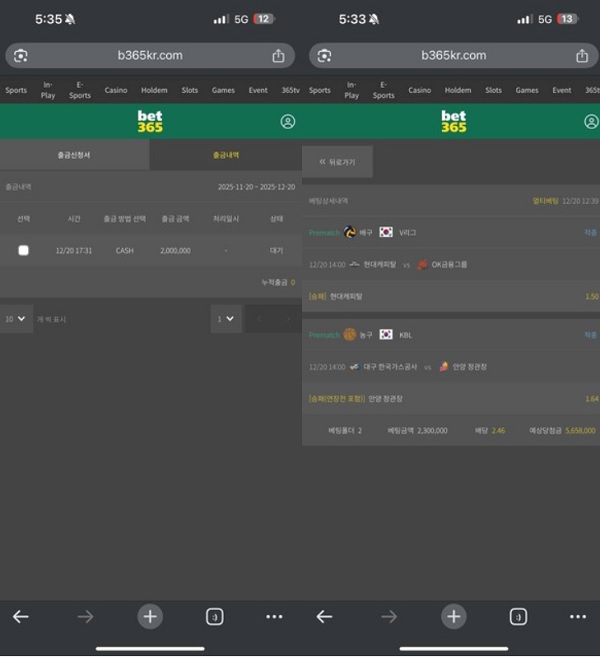Click the 뒤로가기 back button
Viewport: 600px width, 657px height.
pos(337,161)
